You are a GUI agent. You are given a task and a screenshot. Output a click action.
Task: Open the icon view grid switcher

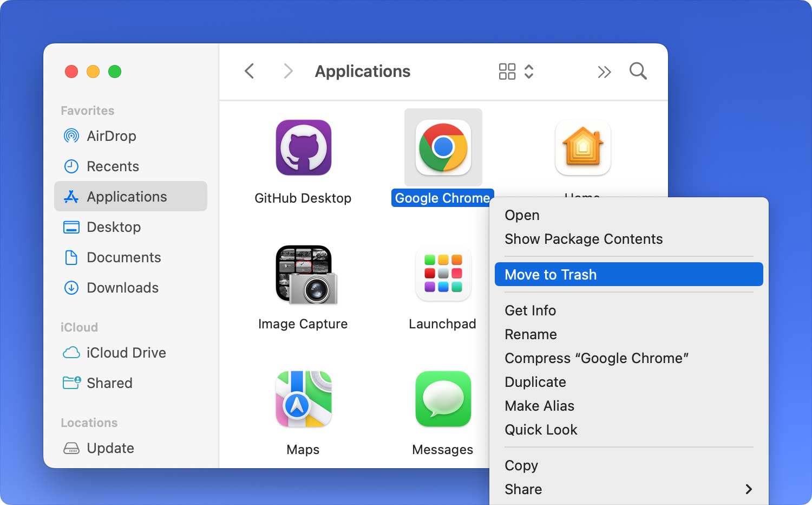point(516,72)
